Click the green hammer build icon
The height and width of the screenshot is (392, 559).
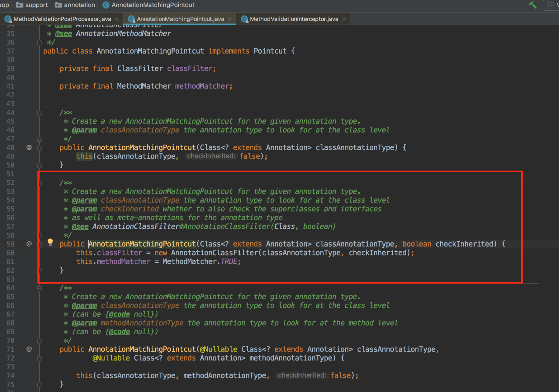tap(533, 5)
